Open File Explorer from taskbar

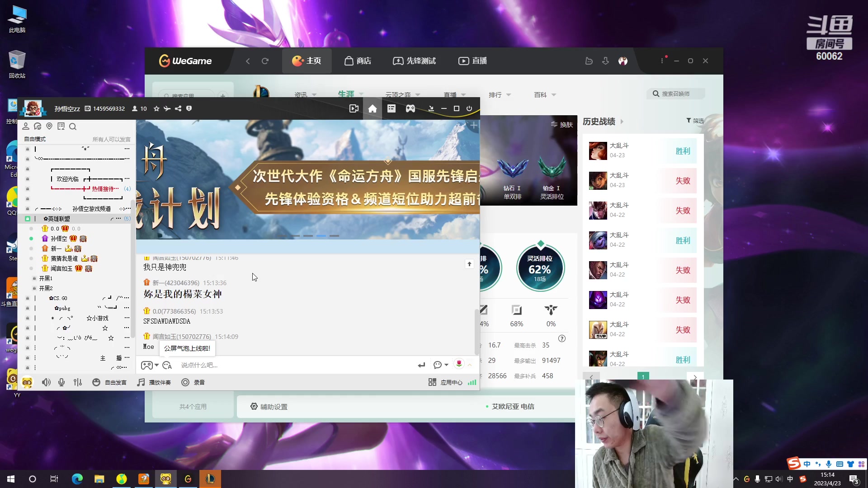[99, 479]
